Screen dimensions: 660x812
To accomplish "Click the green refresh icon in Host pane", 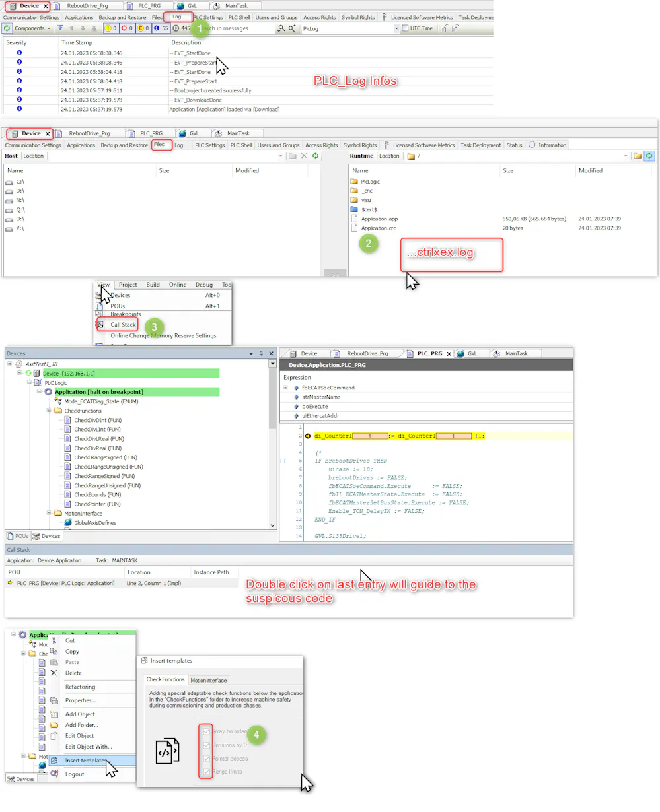I will [x=315, y=156].
